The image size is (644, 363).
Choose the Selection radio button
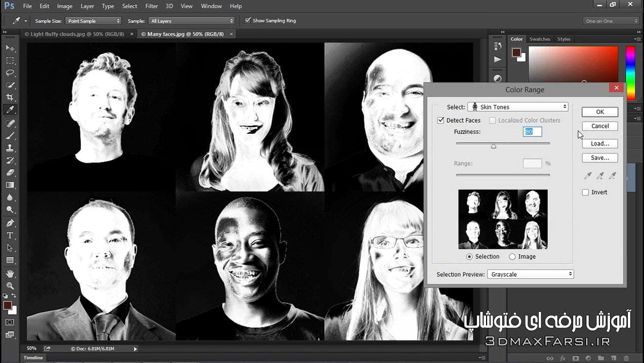coord(469,257)
